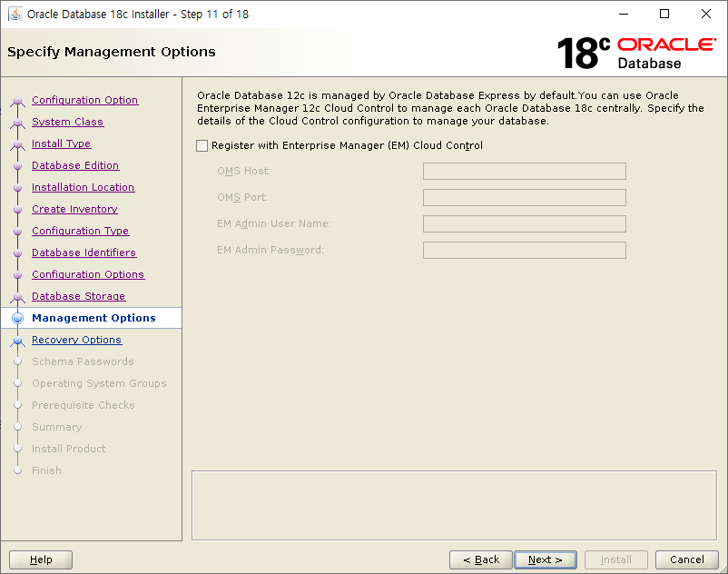Click the Install Product step bullet
The height and width of the screenshot is (574, 728).
[x=17, y=449]
